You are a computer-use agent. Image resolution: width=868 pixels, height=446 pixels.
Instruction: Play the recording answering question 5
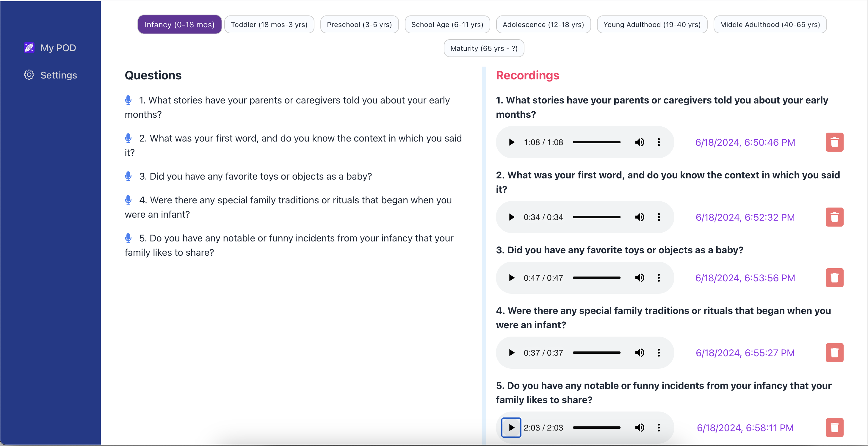511,428
